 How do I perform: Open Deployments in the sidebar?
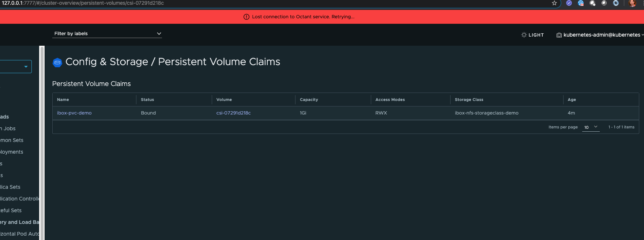pyautogui.click(x=12, y=152)
